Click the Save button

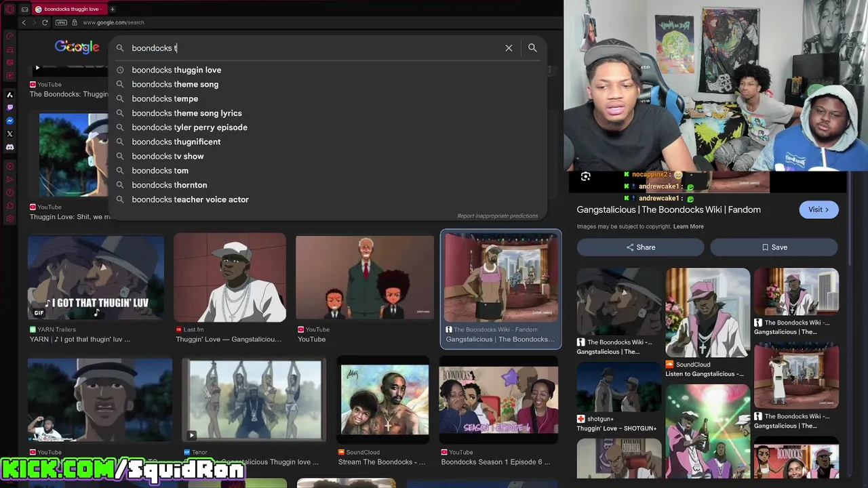tap(774, 247)
